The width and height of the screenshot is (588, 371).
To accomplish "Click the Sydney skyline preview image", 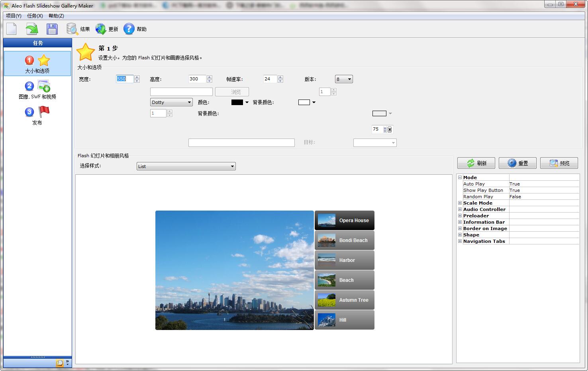I will (x=235, y=270).
